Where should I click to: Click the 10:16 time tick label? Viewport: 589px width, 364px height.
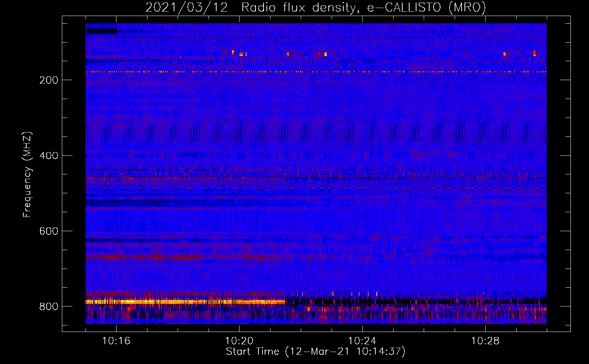(116, 341)
